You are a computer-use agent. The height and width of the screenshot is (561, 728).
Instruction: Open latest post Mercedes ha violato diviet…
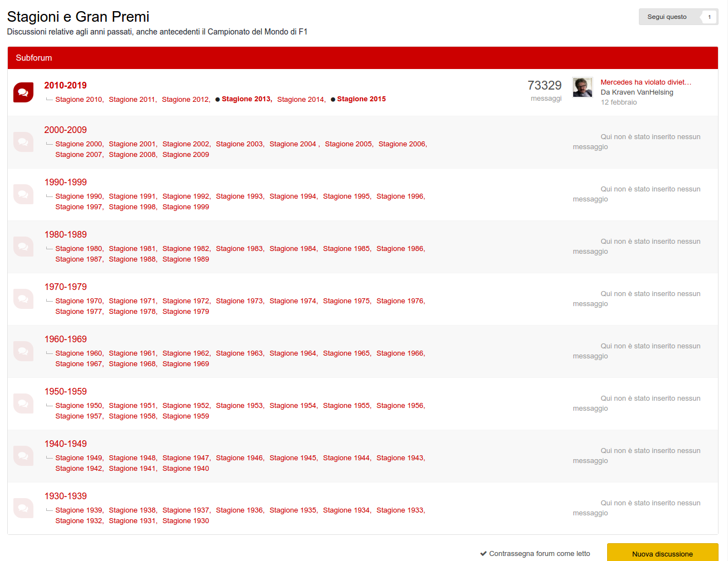tap(646, 82)
